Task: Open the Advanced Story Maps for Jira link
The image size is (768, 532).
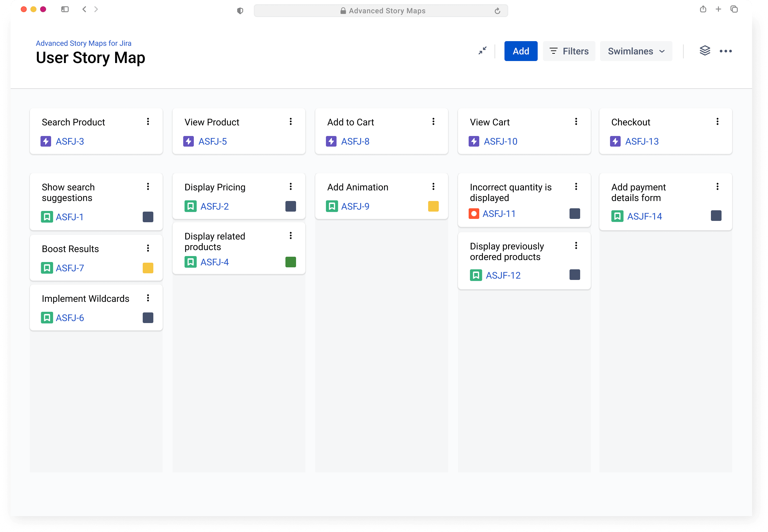Action: coord(83,43)
